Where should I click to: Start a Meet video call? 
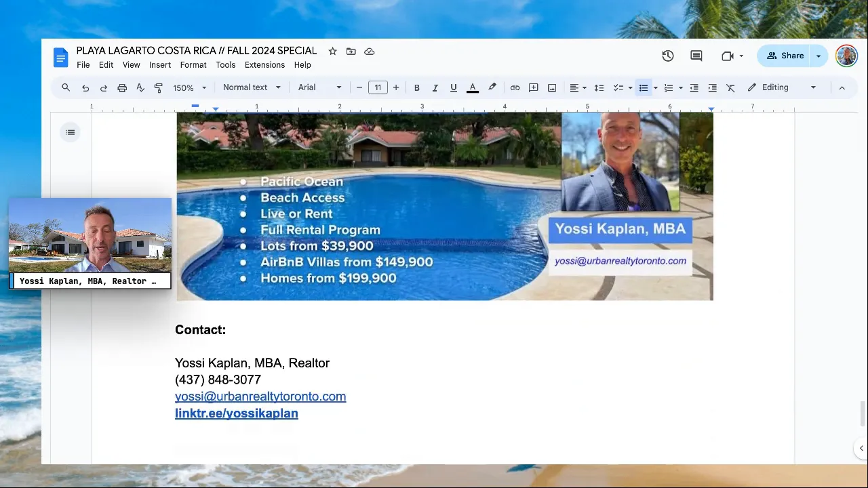(728, 56)
